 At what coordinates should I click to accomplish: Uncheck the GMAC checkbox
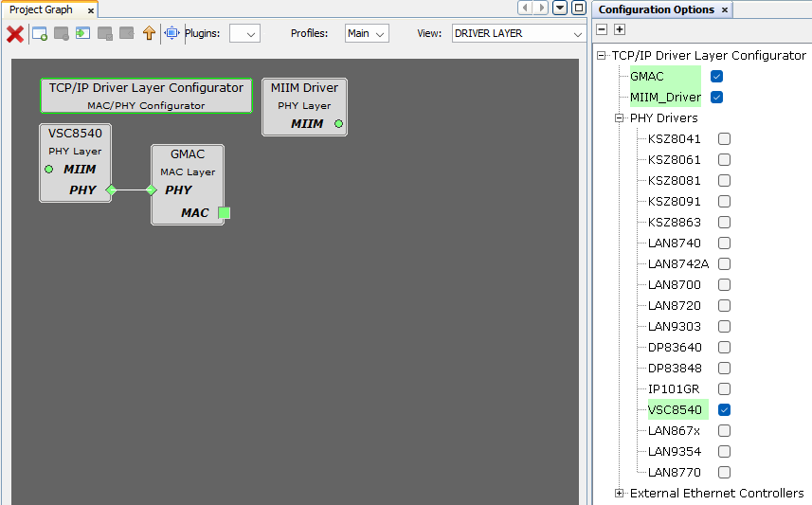coord(716,76)
